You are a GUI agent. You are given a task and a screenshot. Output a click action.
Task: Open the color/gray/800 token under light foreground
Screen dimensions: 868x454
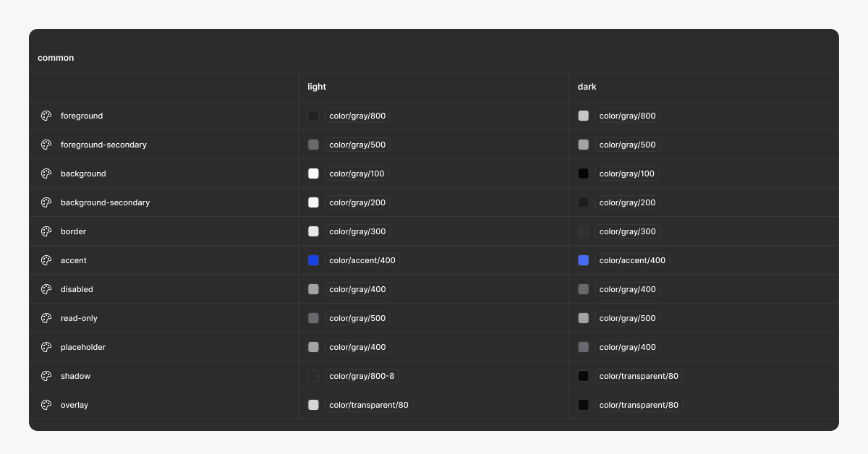[357, 116]
